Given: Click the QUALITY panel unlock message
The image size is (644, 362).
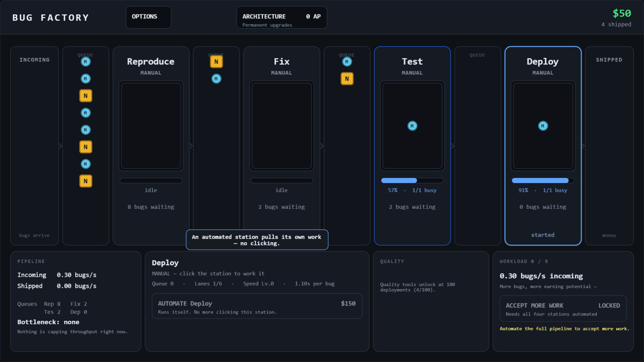Looking at the screenshot, I should click(417, 287).
